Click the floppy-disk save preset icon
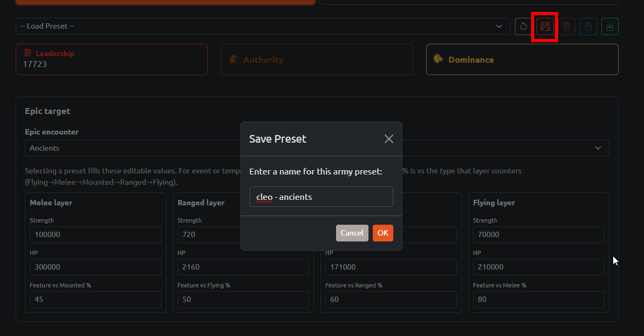 point(545,26)
